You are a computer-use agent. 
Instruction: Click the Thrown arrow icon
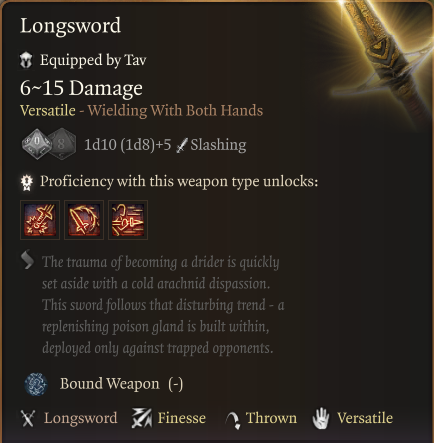pos(233,420)
